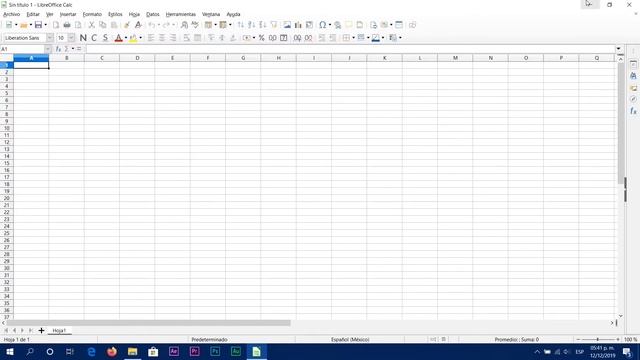Click the Copy icon in toolbar
This screenshot has height=360, width=640.
tap(103, 25)
